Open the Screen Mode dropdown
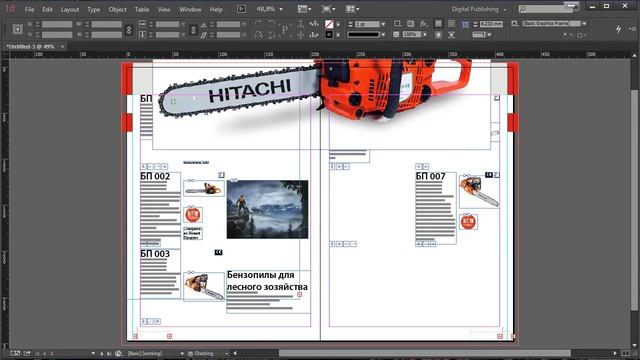Screen dimensions: 640x360 coord(328,9)
